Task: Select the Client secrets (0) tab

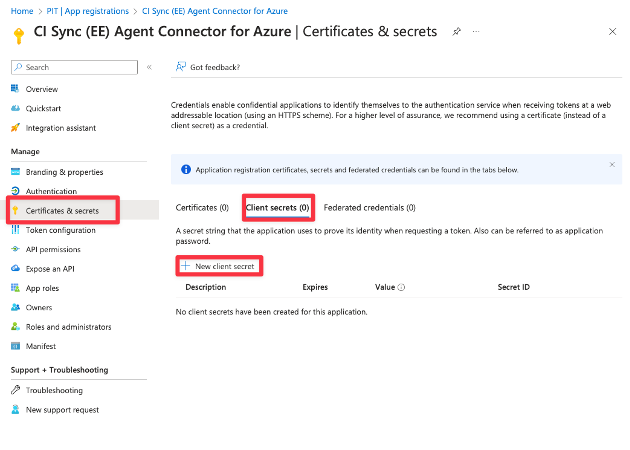Action: tap(277, 208)
